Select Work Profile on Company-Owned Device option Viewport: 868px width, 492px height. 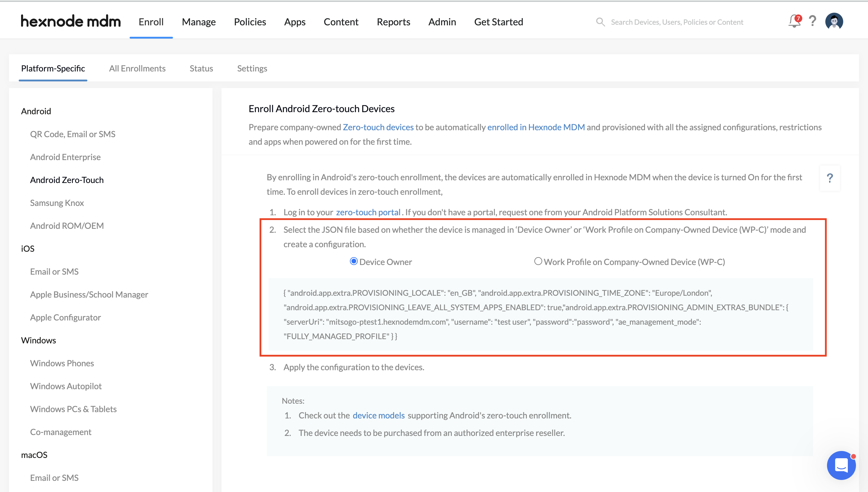point(538,261)
